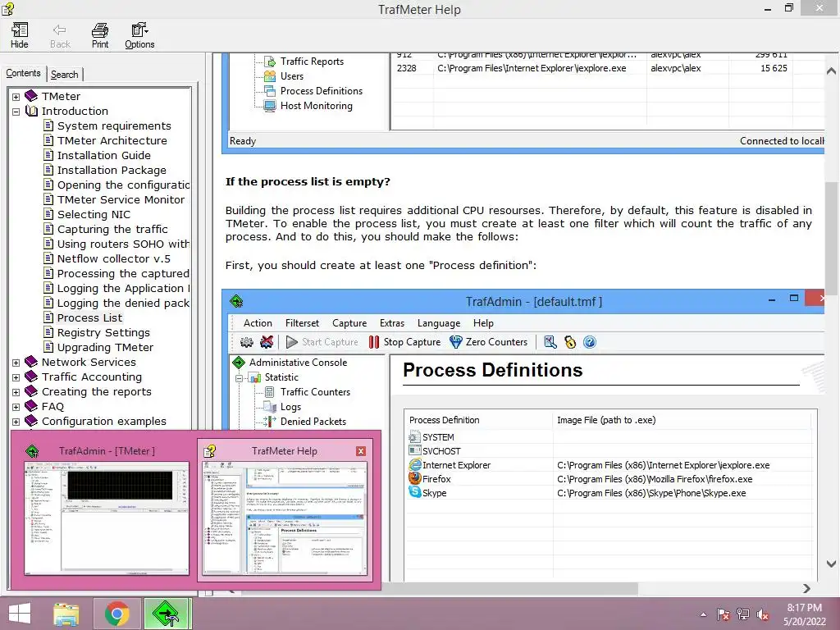
Task: Open Selecting NIC topic
Action: click(x=94, y=214)
